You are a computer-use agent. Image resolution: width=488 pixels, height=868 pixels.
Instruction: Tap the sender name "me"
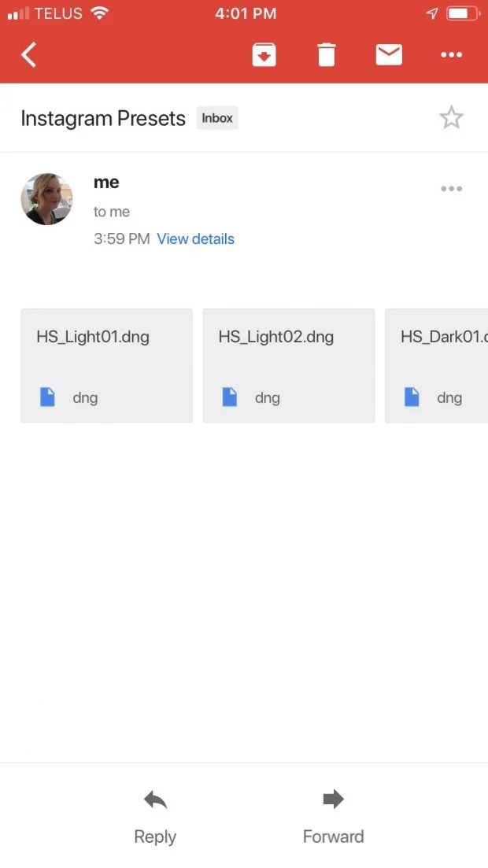(x=106, y=182)
